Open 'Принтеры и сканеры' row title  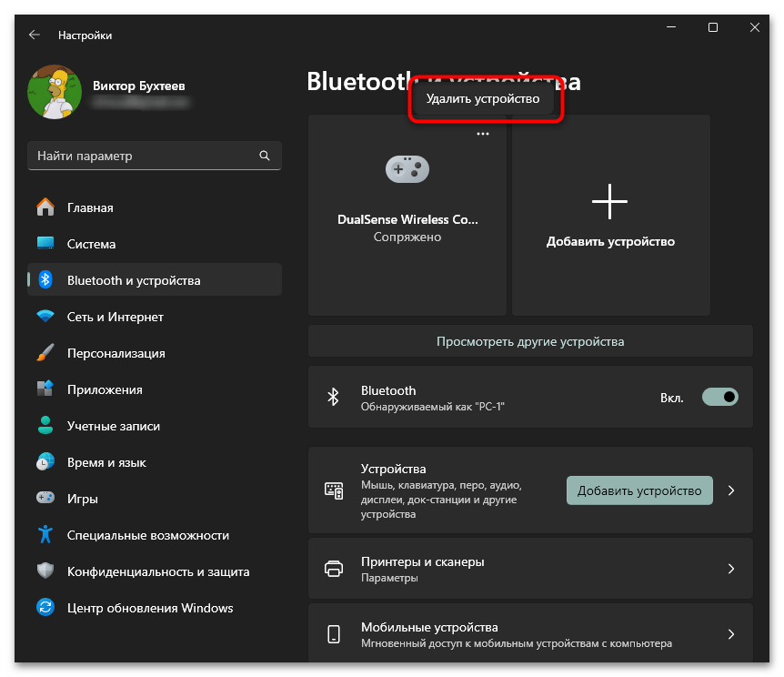point(423,562)
